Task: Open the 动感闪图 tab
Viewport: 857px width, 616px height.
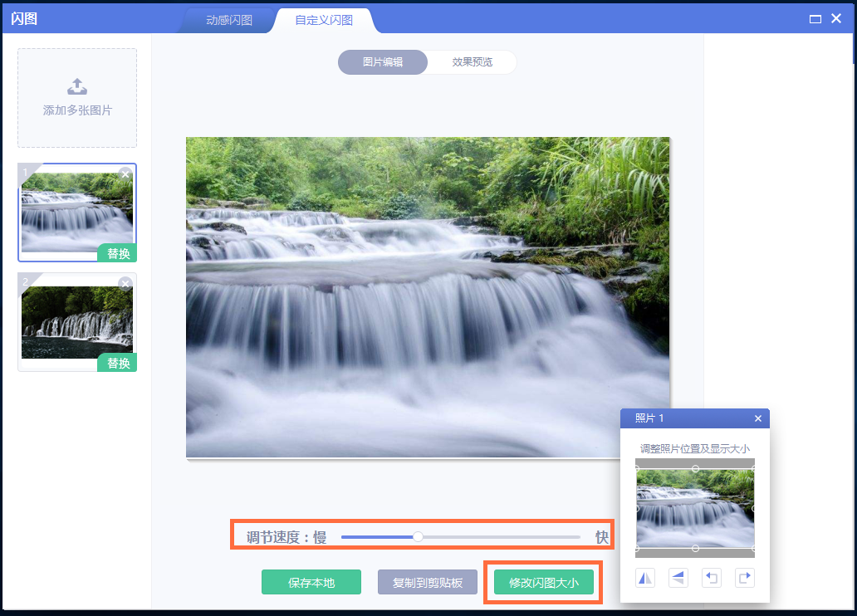Action: coord(229,20)
